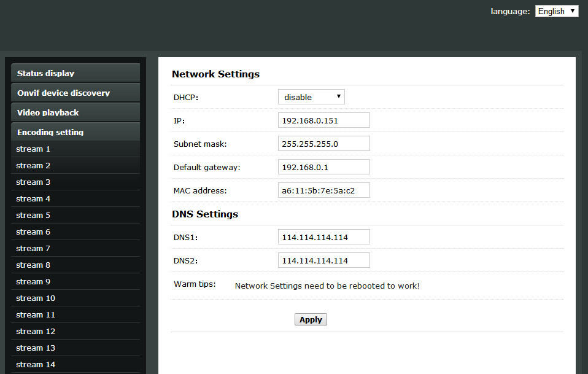The image size is (588, 374).
Task: Select stream 12 in sidebar
Action: (75, 331)
